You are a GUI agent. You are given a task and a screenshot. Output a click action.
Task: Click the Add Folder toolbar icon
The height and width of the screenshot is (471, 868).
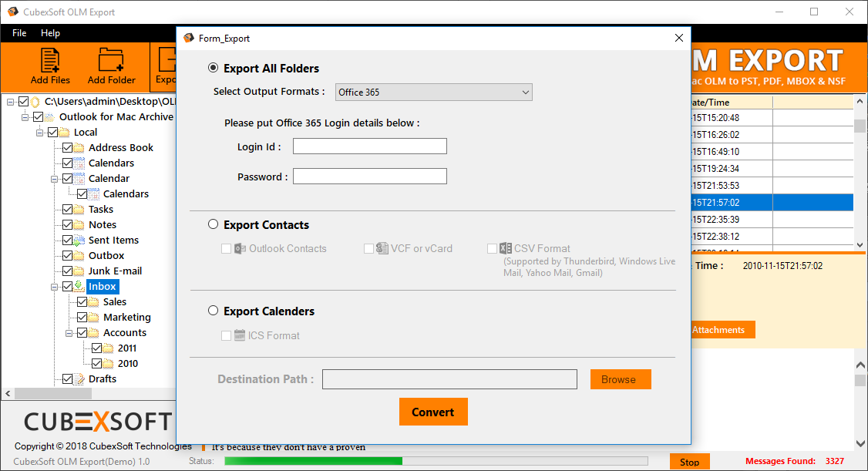(x=111, y=60)
